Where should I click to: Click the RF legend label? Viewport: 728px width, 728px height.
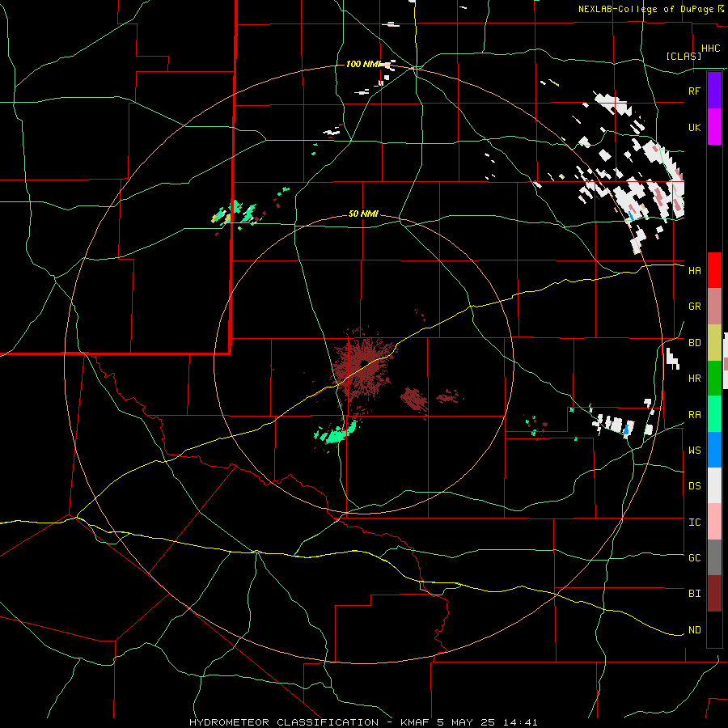click(x=694, y=91)
